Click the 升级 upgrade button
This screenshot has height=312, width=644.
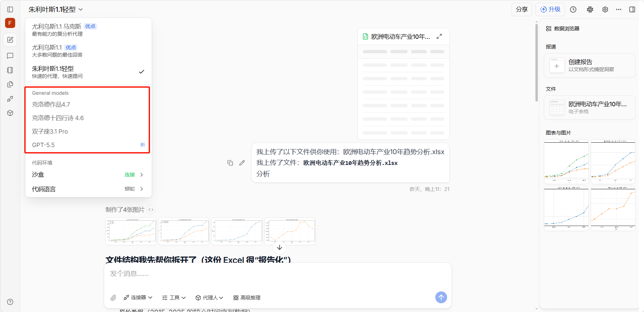(x=550, y=9)
